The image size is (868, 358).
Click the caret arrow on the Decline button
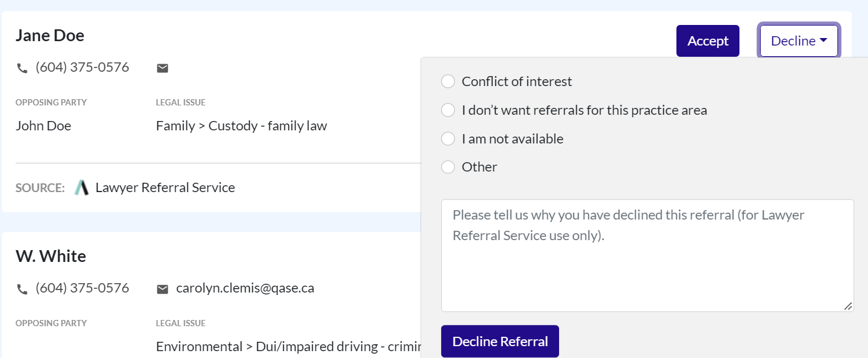coord(823,41)
